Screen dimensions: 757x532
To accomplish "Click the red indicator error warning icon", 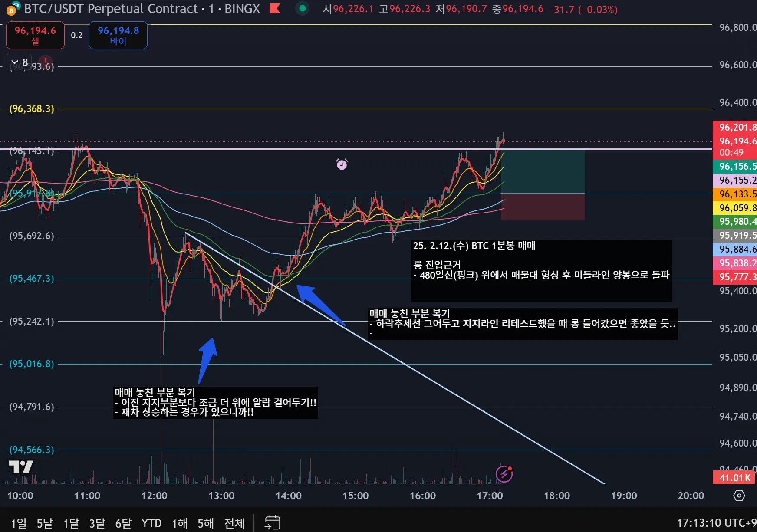I will 45,62.
